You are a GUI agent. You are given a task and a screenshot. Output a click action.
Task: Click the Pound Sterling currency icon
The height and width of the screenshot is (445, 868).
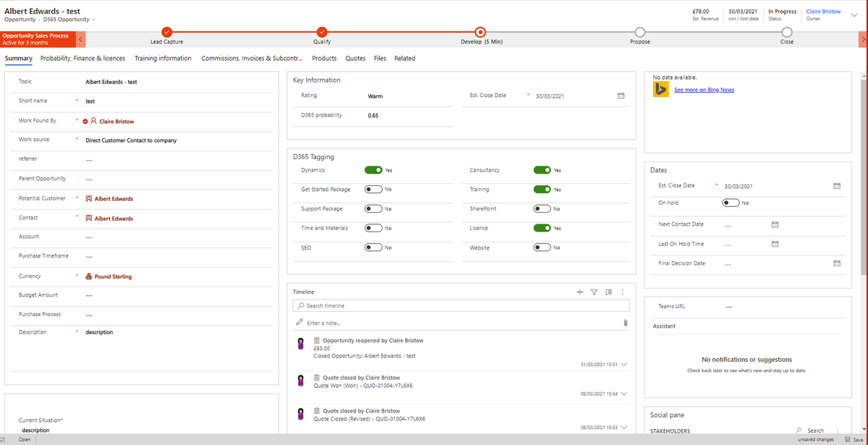[88, 276]
